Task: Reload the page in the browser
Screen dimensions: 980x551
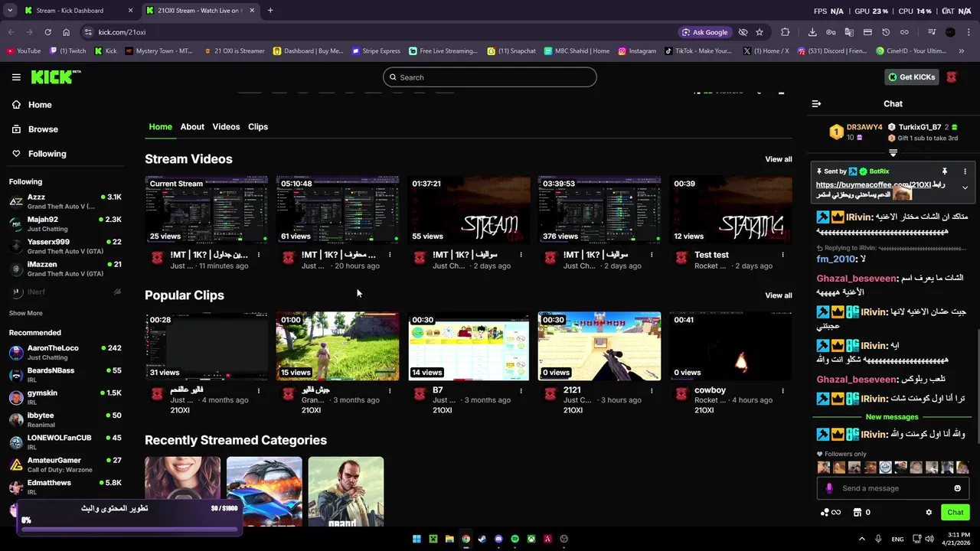Action: coord(47,32)
